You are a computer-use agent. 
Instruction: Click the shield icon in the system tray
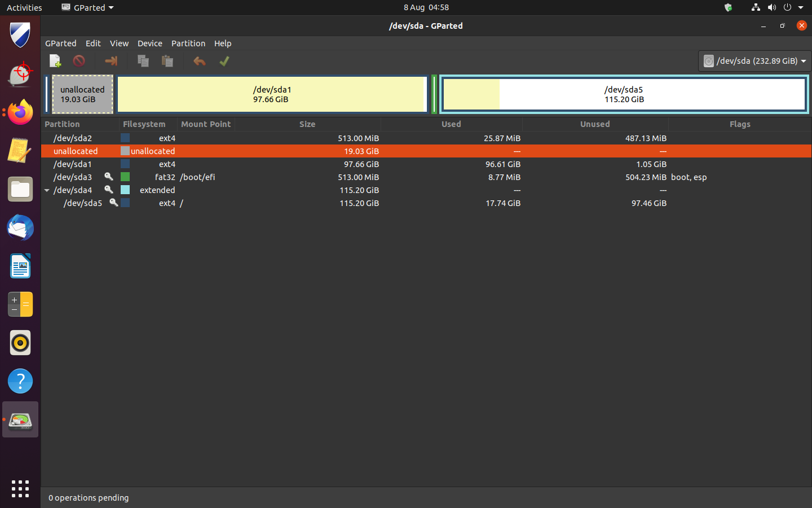coord(728,7)
